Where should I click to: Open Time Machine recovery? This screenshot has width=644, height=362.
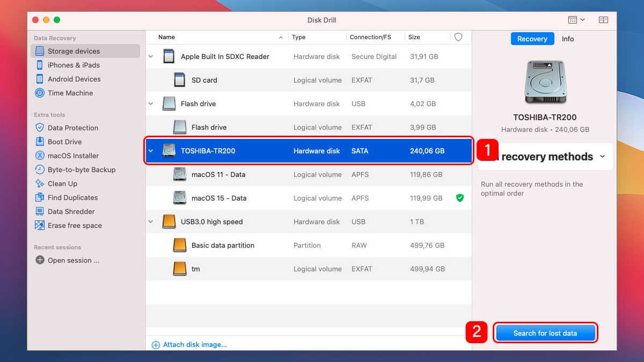[x=70, y=93]
